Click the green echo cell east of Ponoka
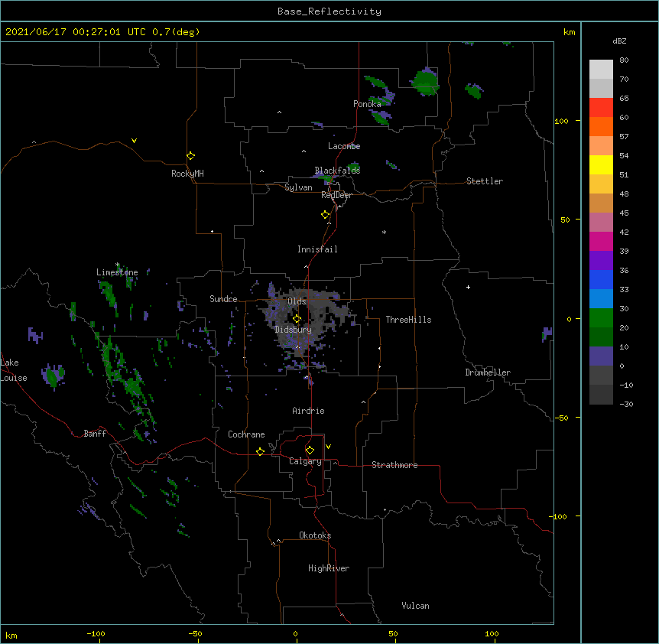The height and width of the screenshot is (644, 659). (x=425, y=82)
